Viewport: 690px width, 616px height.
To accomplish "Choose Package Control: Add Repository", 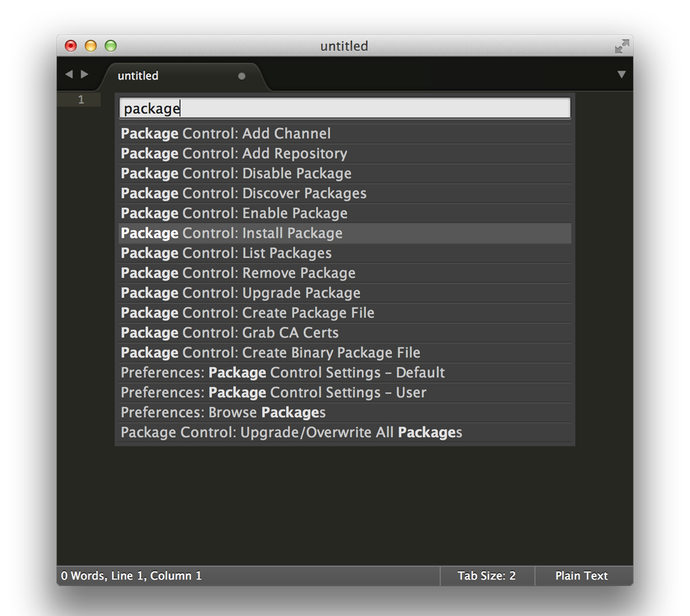I will coord(345,153).
